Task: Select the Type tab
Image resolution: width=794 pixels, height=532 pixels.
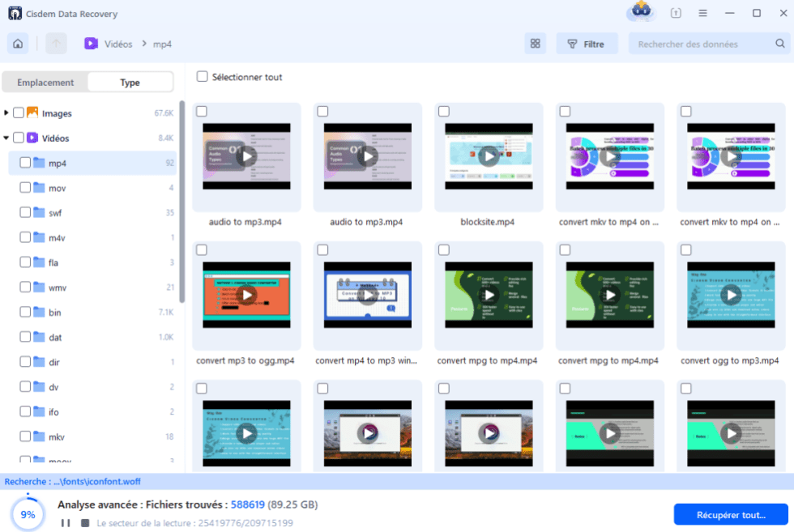Action: [x=130, y=83]
